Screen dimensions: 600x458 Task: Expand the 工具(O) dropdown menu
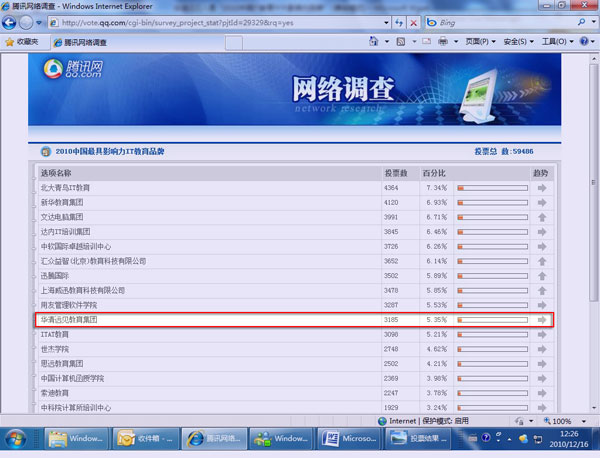point(558,42)
